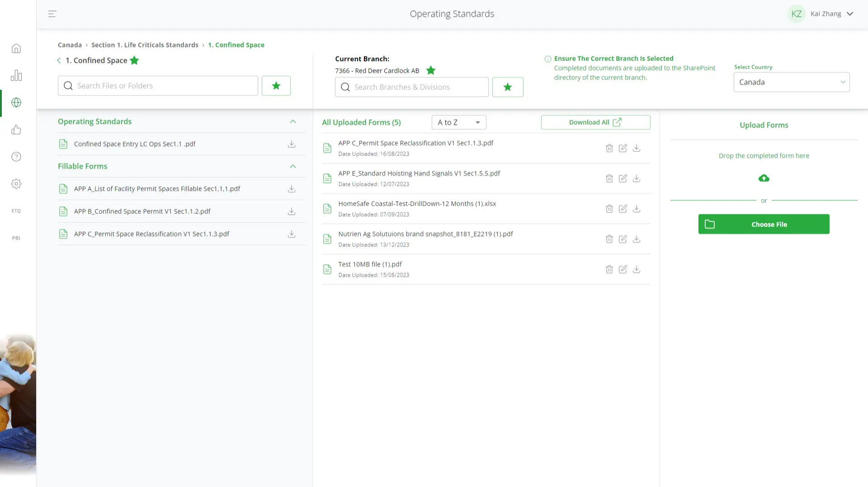Toggle favorite star next to 1. Confined Space
Screen dimensions: 868x487
(134, 61)
